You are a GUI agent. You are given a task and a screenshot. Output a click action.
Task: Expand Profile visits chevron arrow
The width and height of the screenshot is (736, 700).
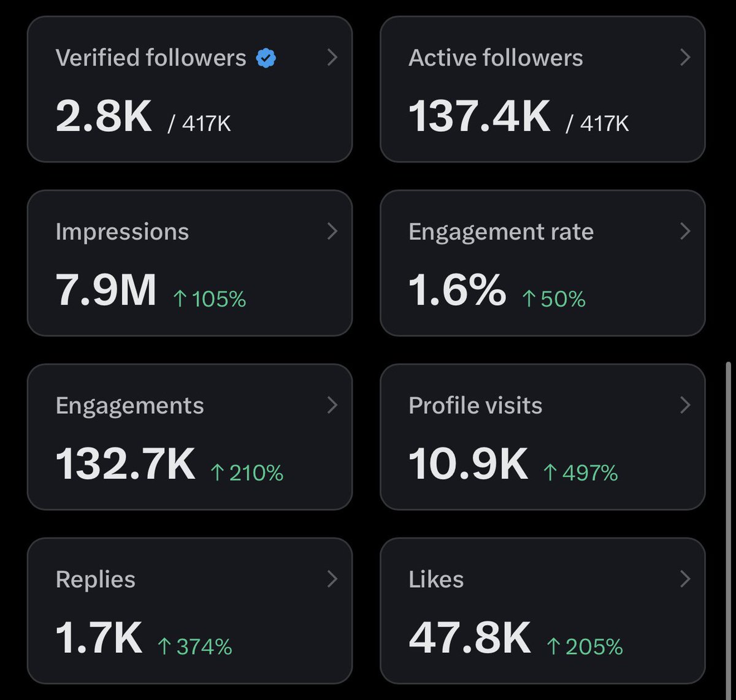tap(686, 405)
